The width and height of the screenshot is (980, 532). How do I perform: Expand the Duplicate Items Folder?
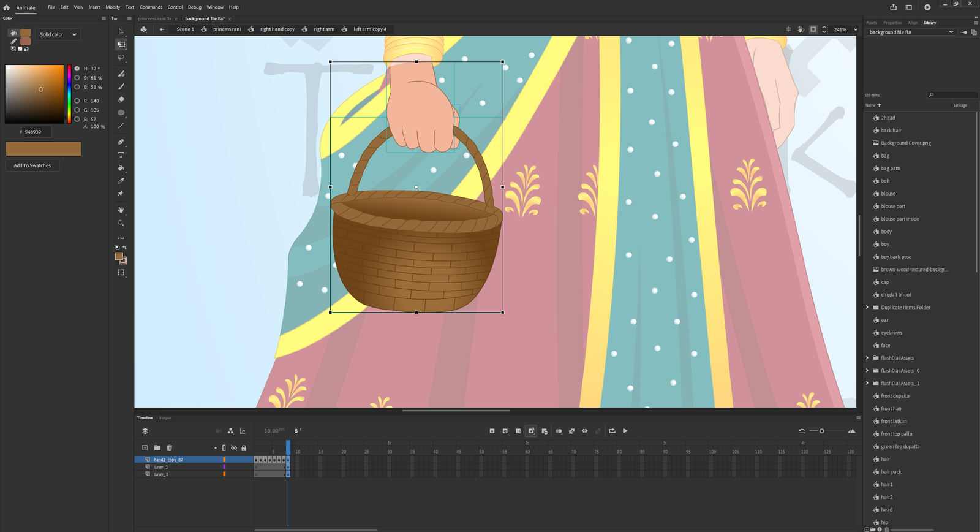click(867, 308)
